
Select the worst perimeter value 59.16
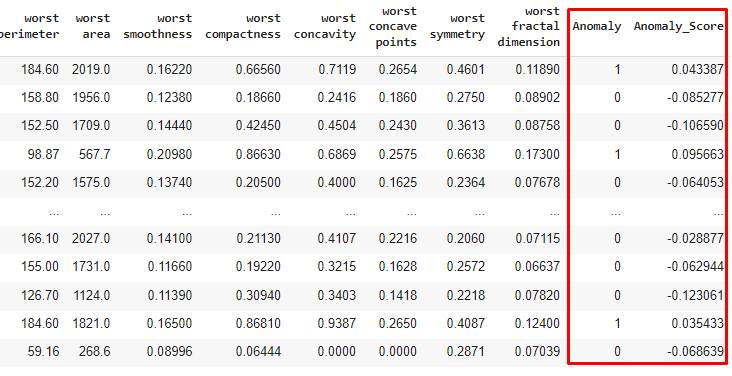[43, 351]
